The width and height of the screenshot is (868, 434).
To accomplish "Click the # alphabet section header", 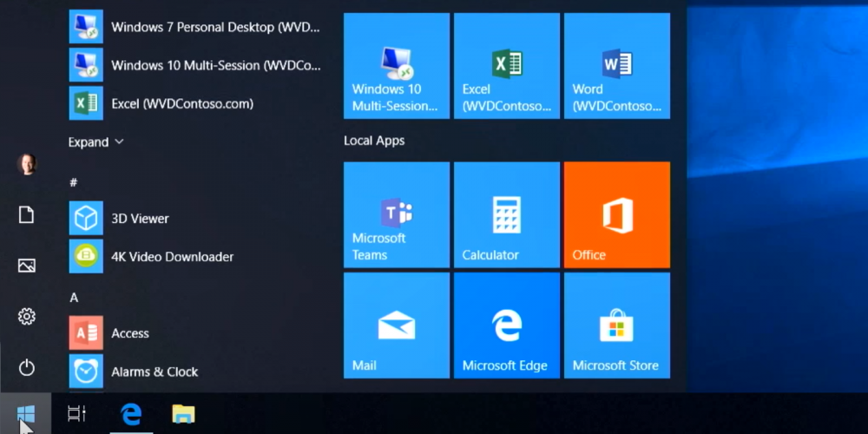I will 74,182.
